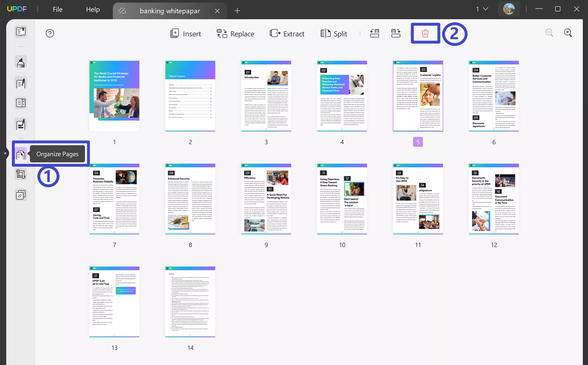Zoom out on page thumbnails
The image size is (588, 365).
(x=549, y=33)
